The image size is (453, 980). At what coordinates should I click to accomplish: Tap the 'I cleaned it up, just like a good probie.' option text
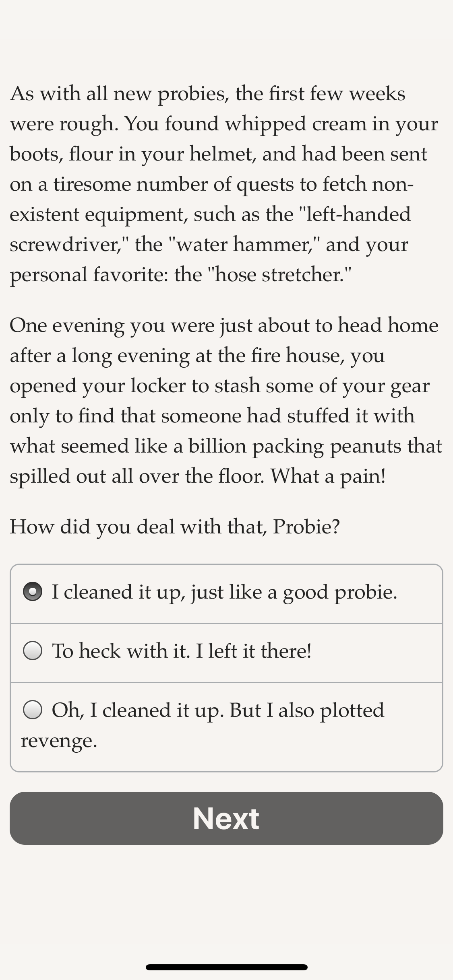(224, 592)
